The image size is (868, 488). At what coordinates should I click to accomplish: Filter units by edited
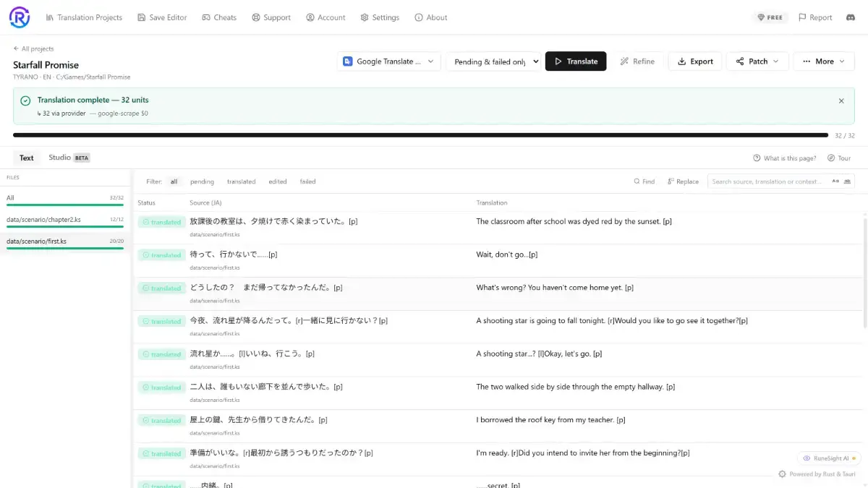click(x=278, y=181)
